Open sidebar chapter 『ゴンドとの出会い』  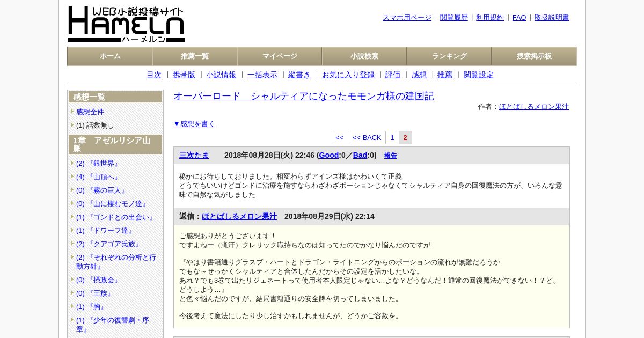[115, 217]
